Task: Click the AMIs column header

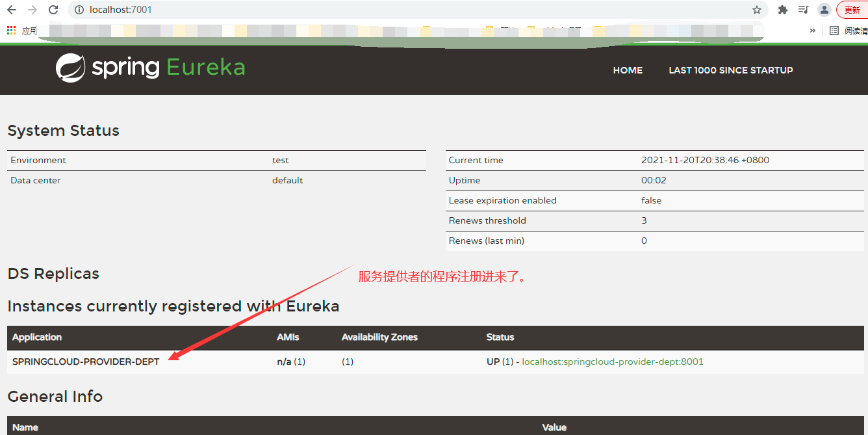Action: 288,337
